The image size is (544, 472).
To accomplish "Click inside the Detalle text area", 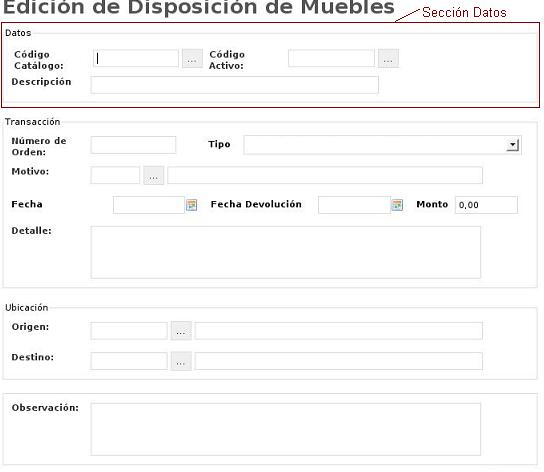I will click(286, 252).
